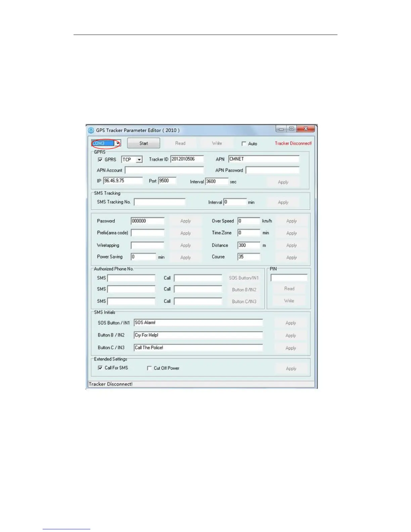Click Apply beside SOS Alarm! message

[291, 323]
